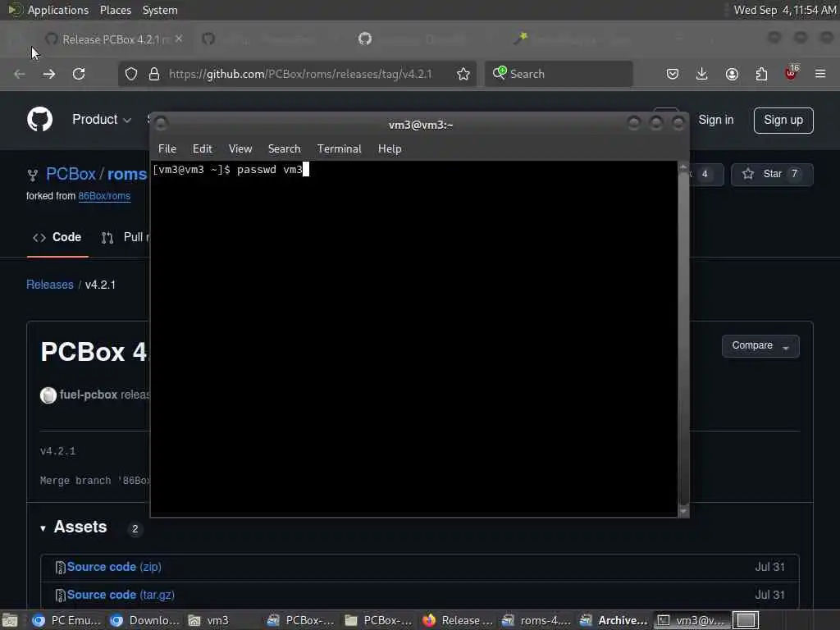Screen dimensions: 840x630
Task: Click the Firefox Search field
Action: tap(559, 74)
